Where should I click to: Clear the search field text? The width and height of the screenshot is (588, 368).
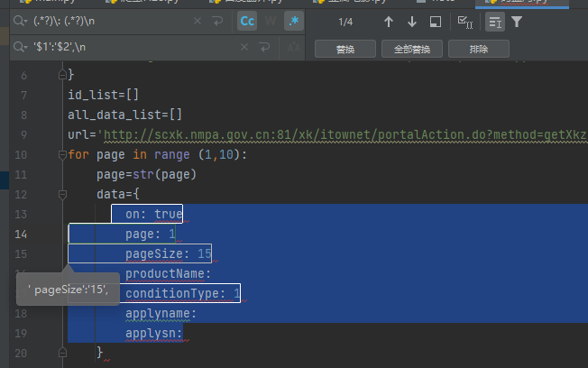coord(198,21)
